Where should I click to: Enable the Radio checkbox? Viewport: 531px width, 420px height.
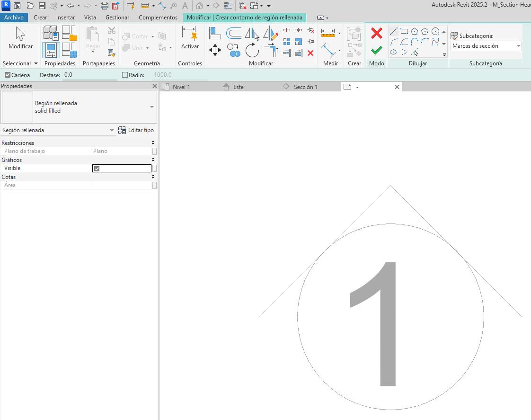click(125, 75)
